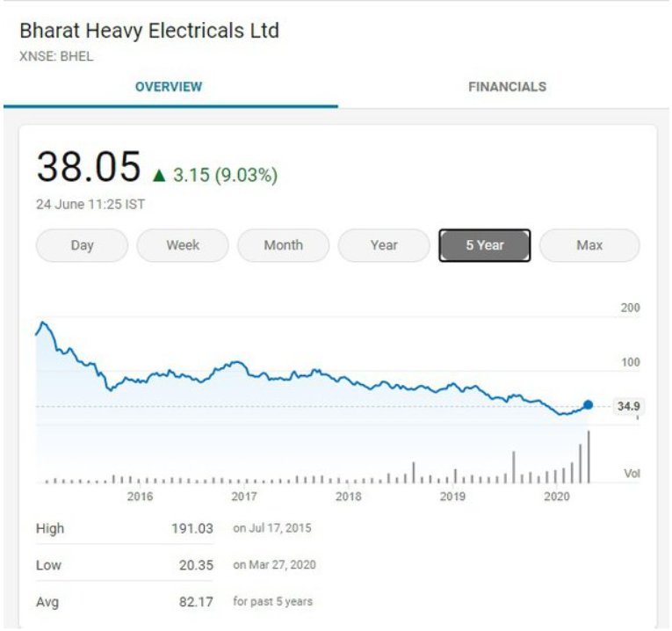Screen dimensions: 672x631
Task: Click the High value 191.03
Action: pyautogui.click(x=192, y=528)
